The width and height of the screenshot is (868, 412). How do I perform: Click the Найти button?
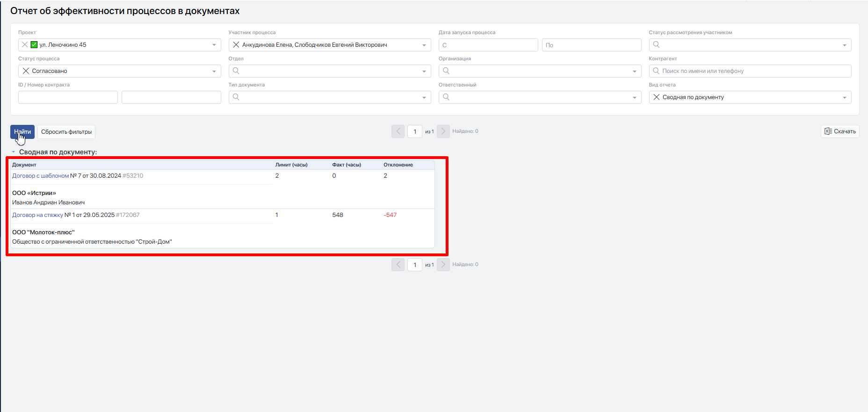22,132
